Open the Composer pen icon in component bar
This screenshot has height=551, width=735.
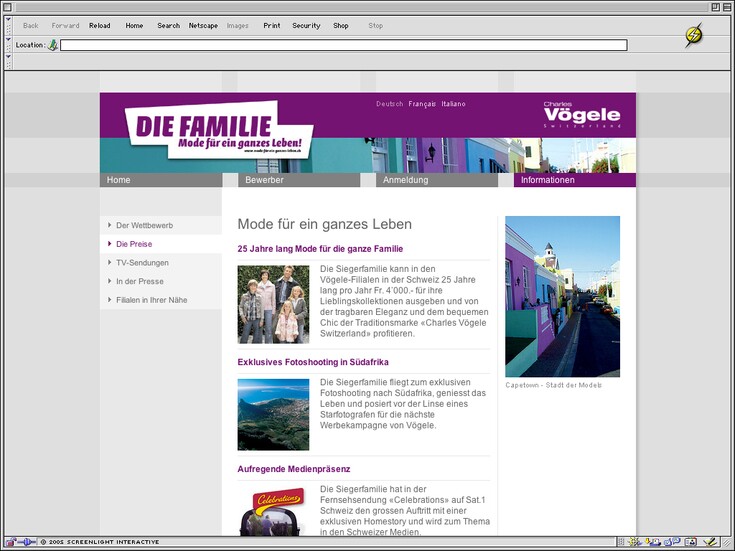pyautogui.click(x=711, y=542)
